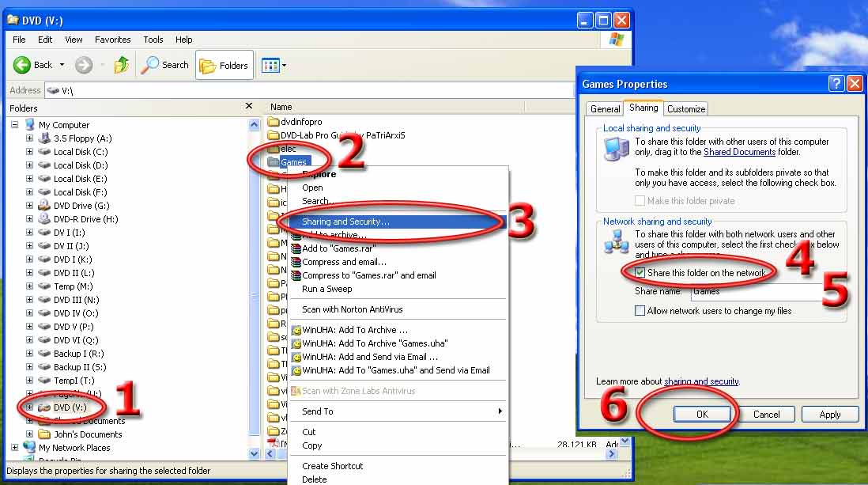Image resolution: width=868 pixels, height=485 pixels.
Task: Toggle the Folders pane button
Action: tap(224, 65)
